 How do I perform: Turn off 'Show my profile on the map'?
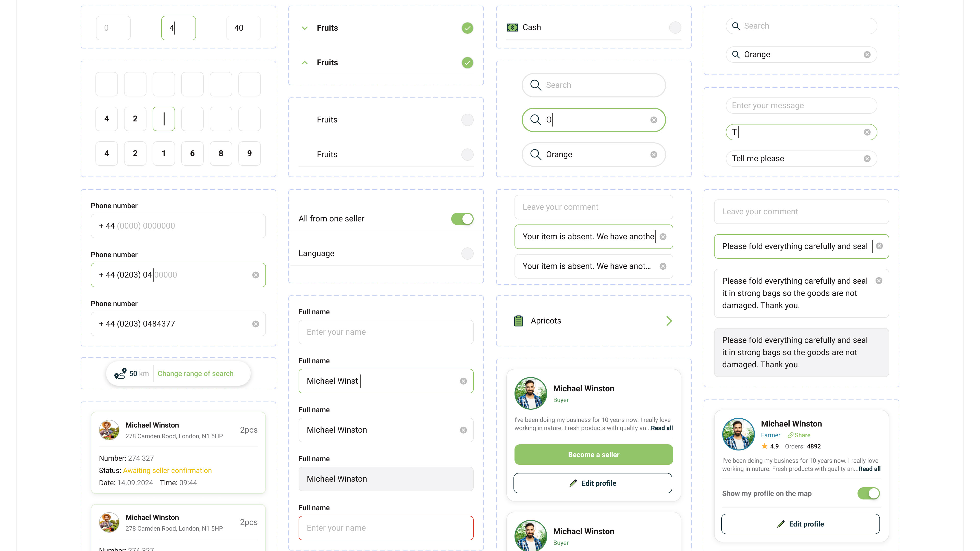(868, 493)
